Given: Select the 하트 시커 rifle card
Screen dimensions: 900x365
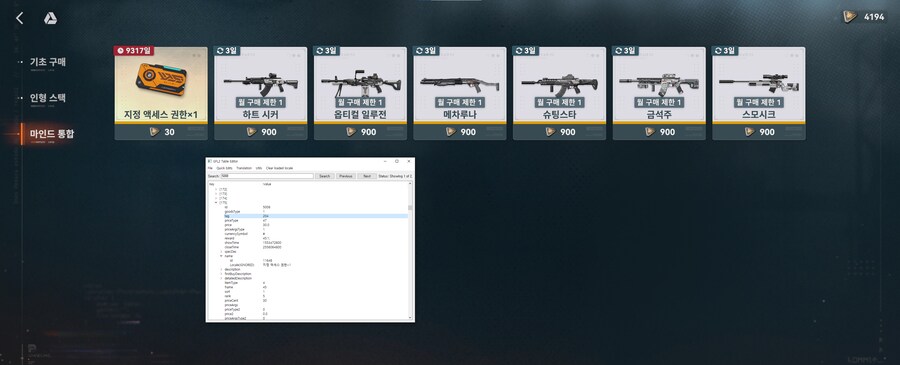Looking at the screenshot, I should [261, 93].
